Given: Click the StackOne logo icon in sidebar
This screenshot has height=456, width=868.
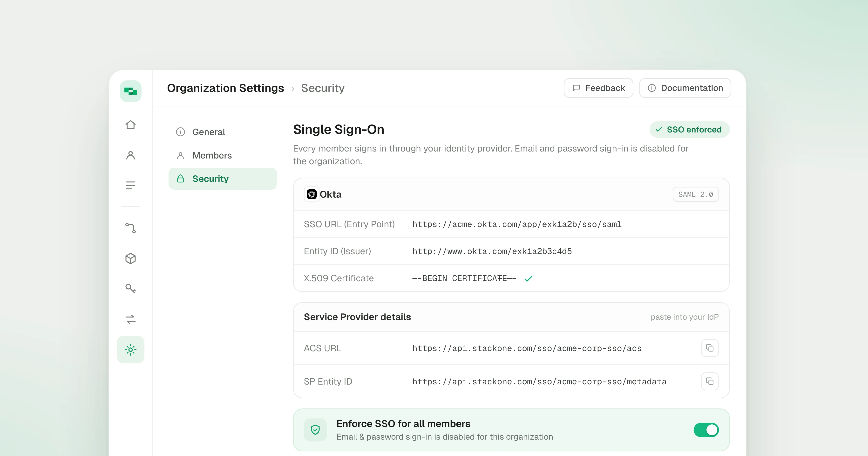Looking at the screenshot, I should click(x=131, y=91).
